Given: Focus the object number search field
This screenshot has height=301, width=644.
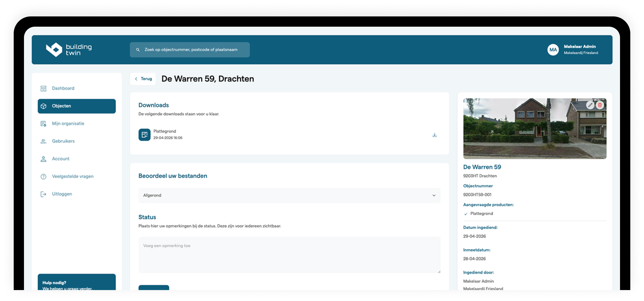Looking at the screenshot, I should [190, 50].
